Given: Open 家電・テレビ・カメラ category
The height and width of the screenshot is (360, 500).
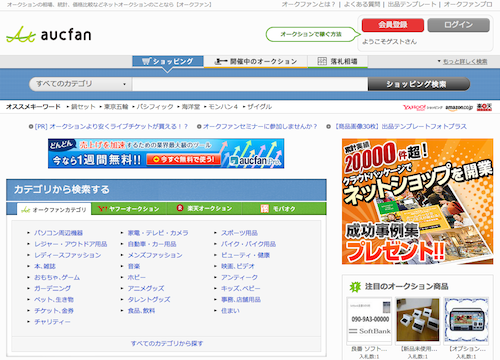Looking at the screenshot, I should 158,233.
